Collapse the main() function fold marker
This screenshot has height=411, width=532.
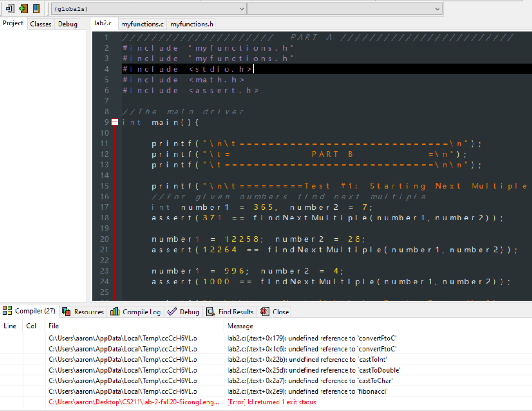pyautogui.click(x=114, y=122)
